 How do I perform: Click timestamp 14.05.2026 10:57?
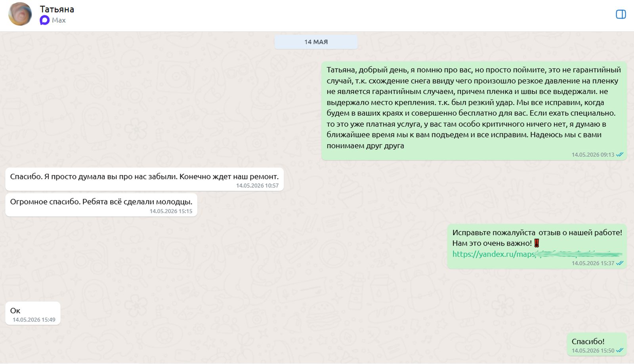(x=257, y=186)
